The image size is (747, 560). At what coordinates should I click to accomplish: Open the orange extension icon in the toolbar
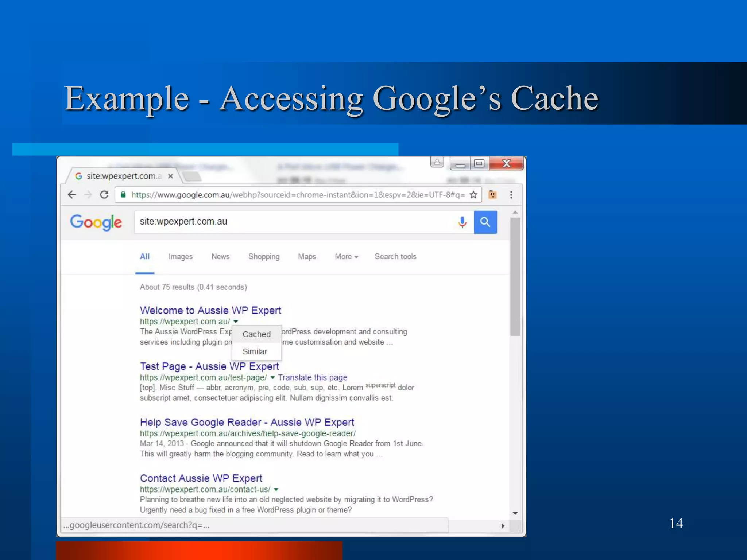[492, 195]
